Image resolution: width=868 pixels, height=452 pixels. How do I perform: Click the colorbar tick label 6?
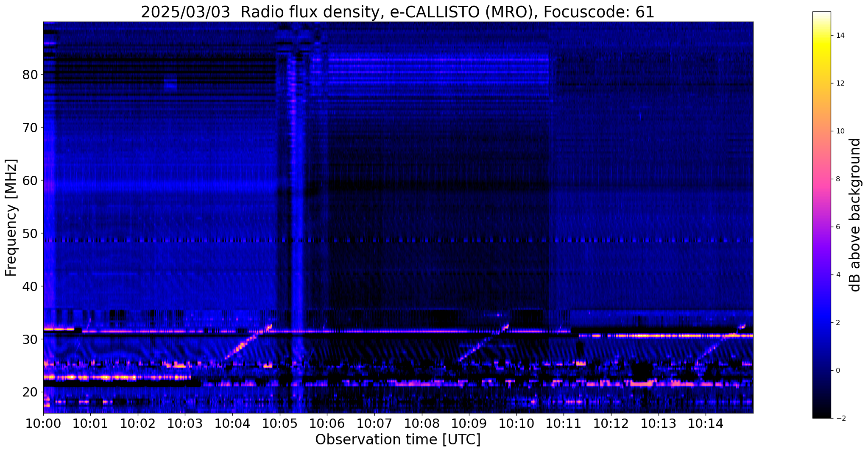point(837,227)
